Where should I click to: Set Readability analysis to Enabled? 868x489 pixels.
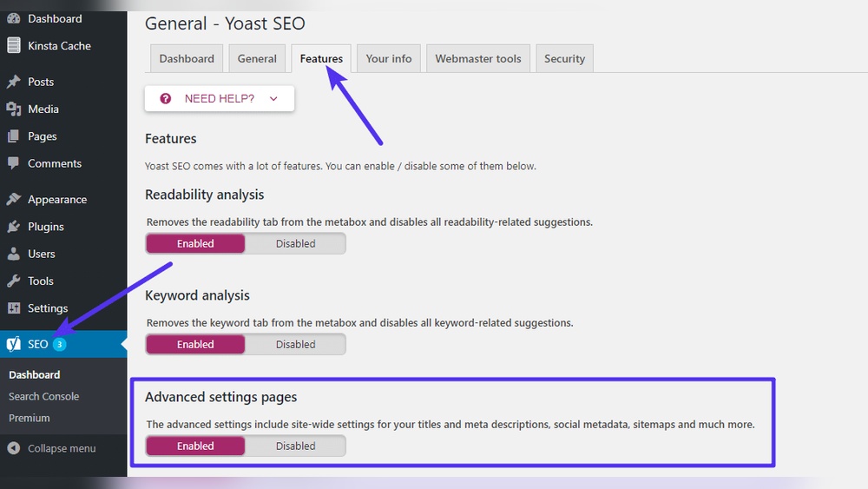click(x=195, y=244)
